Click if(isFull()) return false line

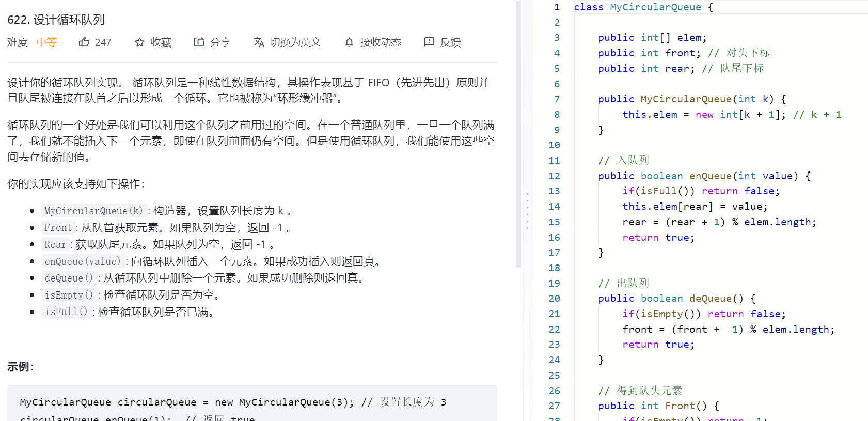701,191
